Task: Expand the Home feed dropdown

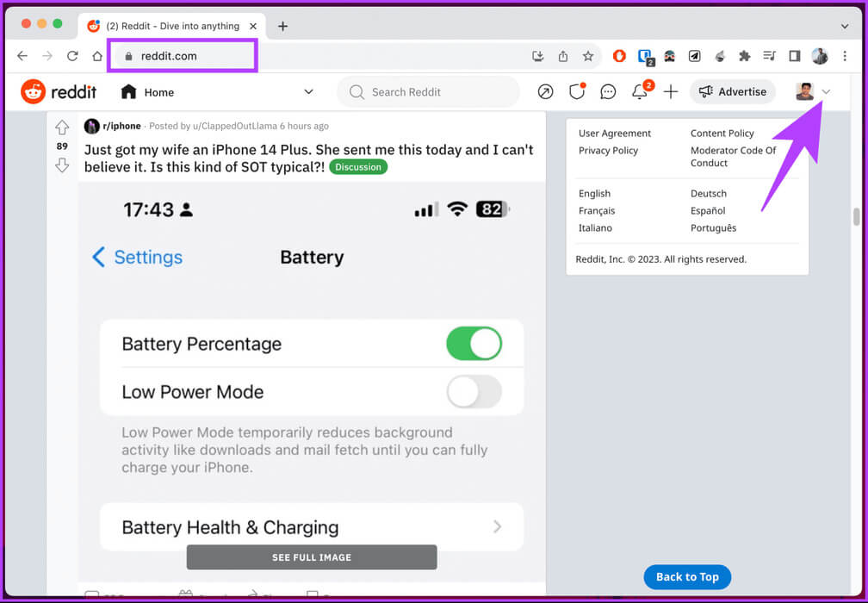Action: coord(309,92)
